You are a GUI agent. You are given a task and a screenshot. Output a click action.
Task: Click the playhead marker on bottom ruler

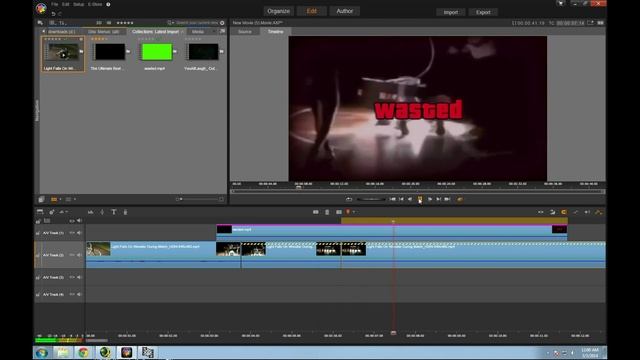(393, 333)
